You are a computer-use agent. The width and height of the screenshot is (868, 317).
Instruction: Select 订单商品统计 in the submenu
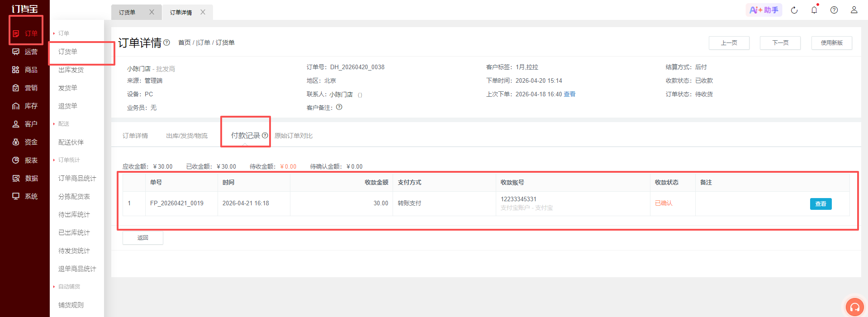click(x=77, y=178)
